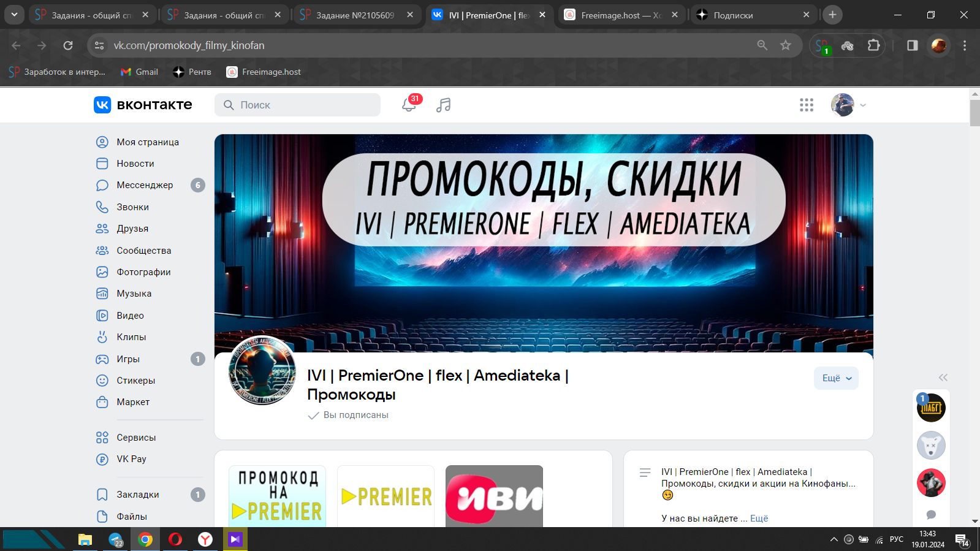
Task: Click the Музыка sidebar icon
Action: click(x=102, y=294)
